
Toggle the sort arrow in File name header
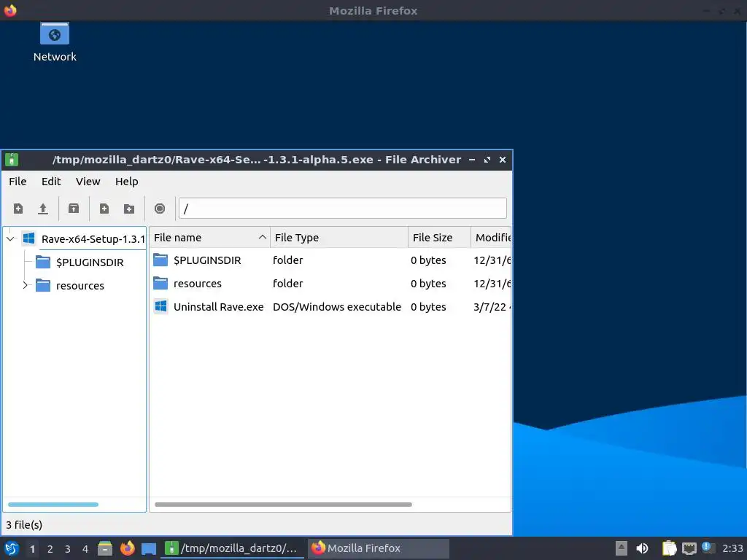click(262, 237)
